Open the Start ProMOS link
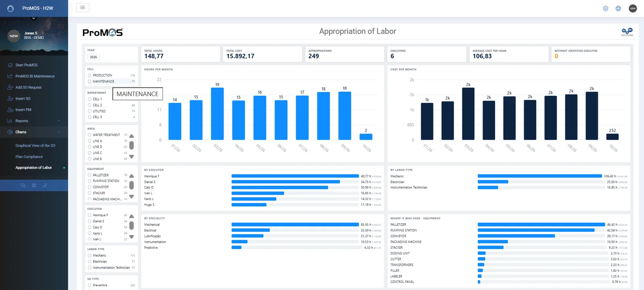Screen dimensions: 644x290 (x=27, y=65)
